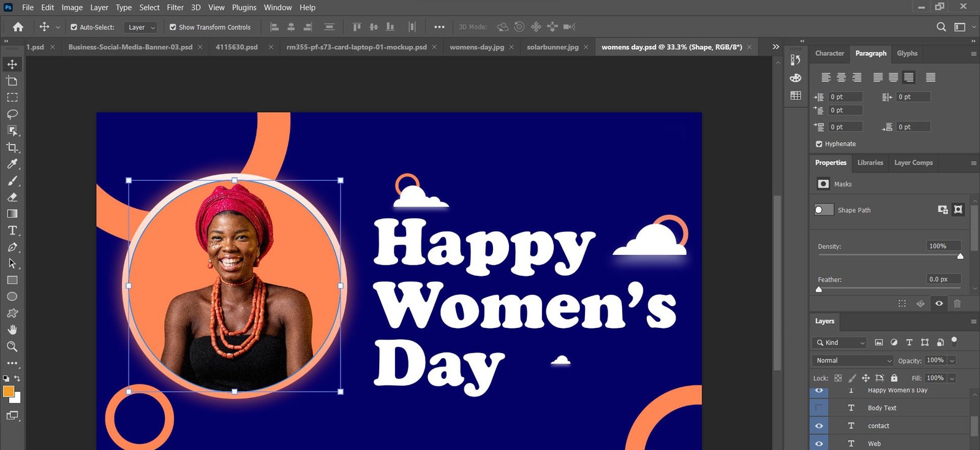Select the Path Selection tool

point(12,264)
